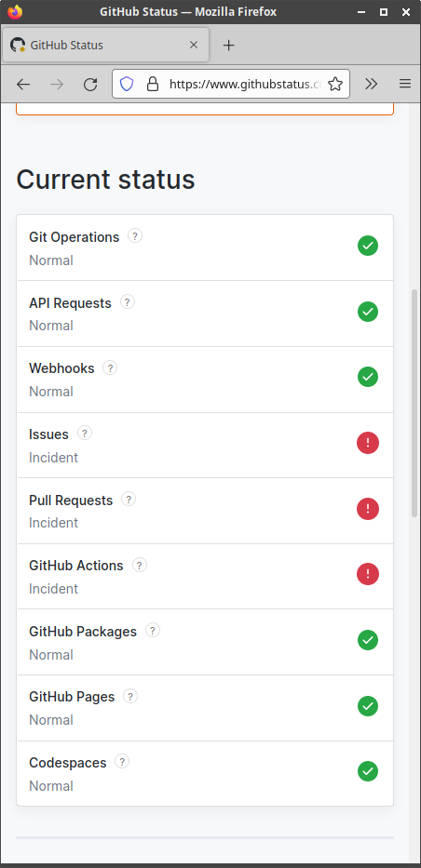This screenshot has width=421, height=868.
Task: Expand the toolbar overflow chevron menu
Action: click(371, 84)
